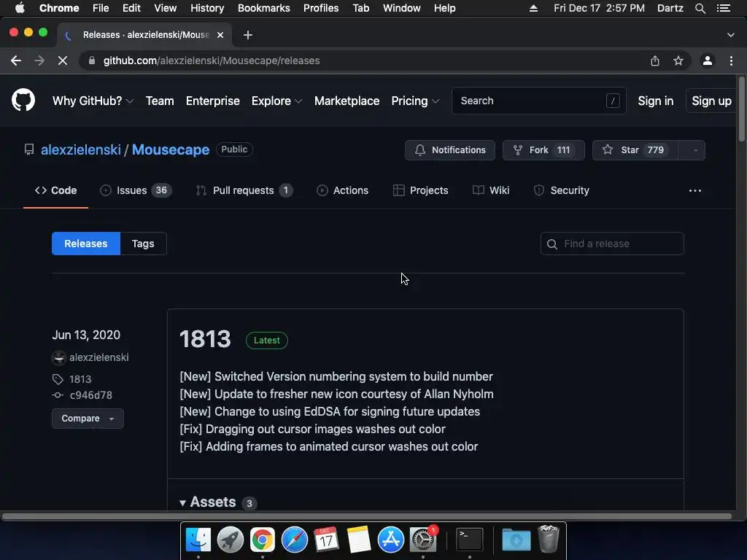Focus the GitHub Search field
The width and height of the screenshot is (747, 560).
click(539, 101)
